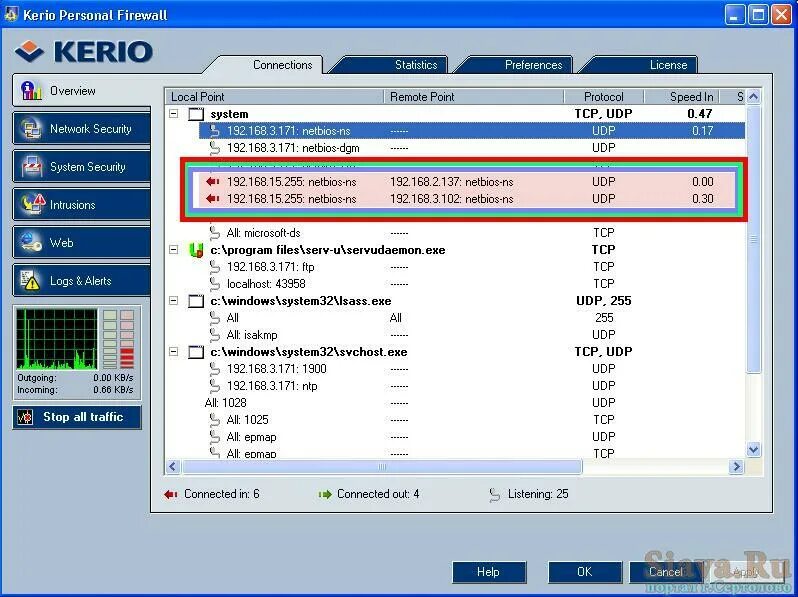Open the Web section
798x597 pixels.
(x=81, y=242)
